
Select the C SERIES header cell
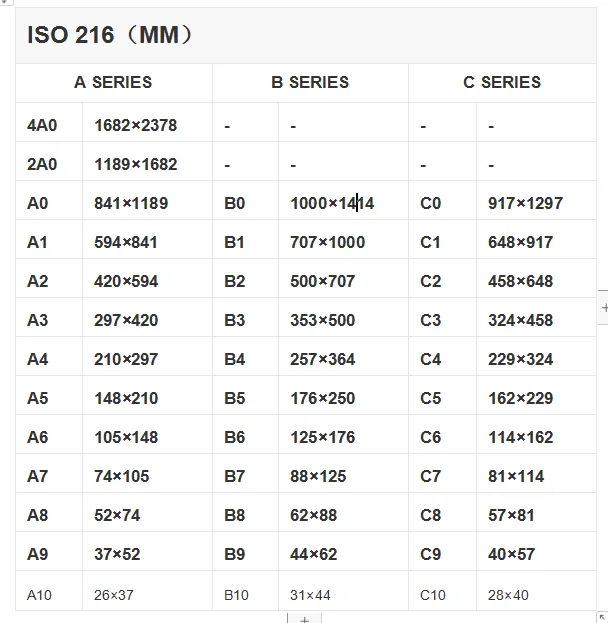502,82
